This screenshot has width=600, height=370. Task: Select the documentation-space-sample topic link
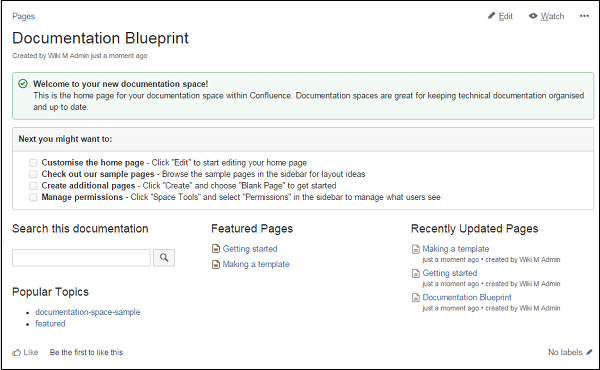[88, 312]
